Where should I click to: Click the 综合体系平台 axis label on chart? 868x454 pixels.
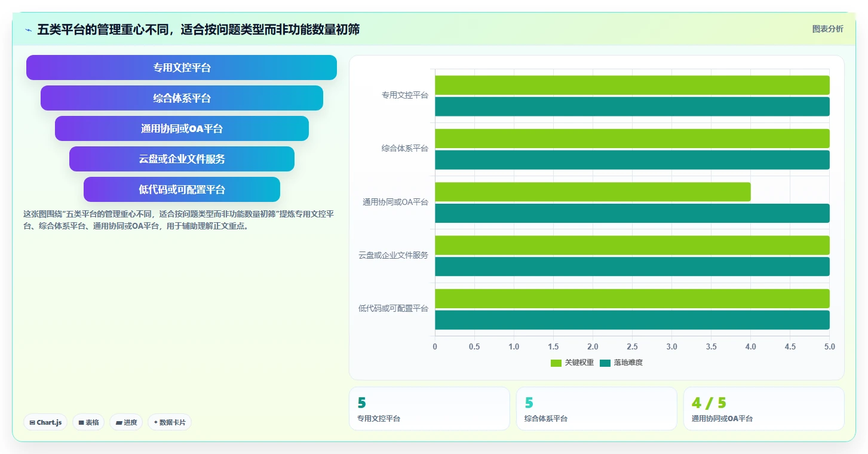(x=404, y=148)
